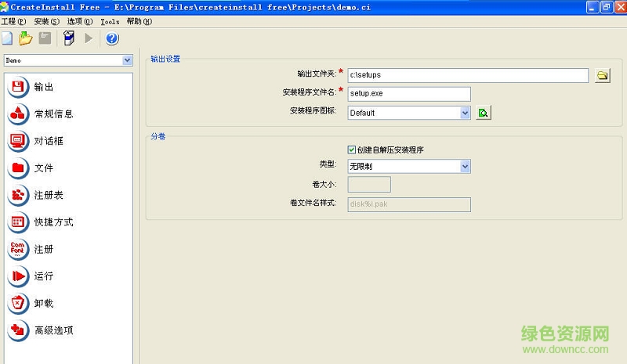
Task: Browse for output folder icon
Action: (602, 75)
